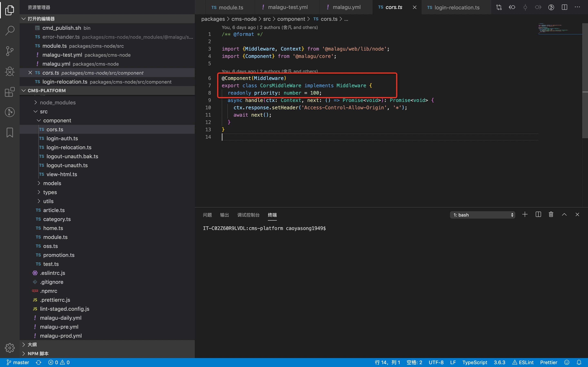Screen dimensions: 588x367
Task: Click TypeScript language mode in status bar
Action: (x=474, y=362)
